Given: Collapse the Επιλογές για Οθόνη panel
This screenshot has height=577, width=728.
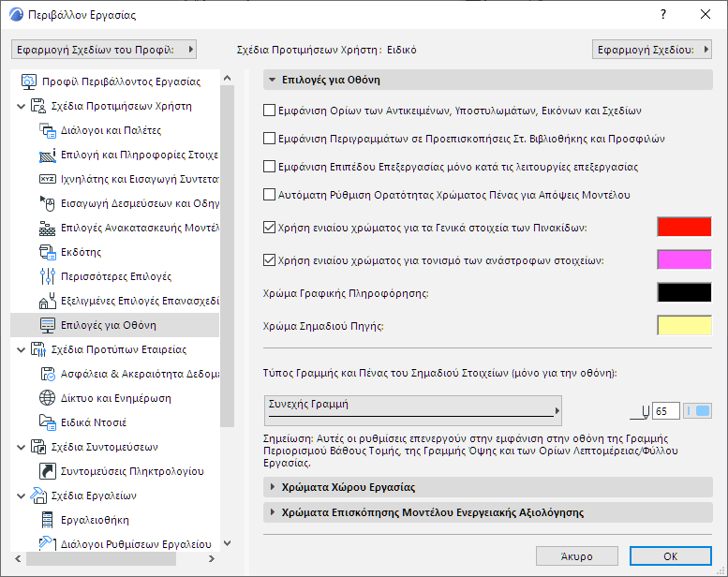Looking at the screenshot, I should 273,80.
